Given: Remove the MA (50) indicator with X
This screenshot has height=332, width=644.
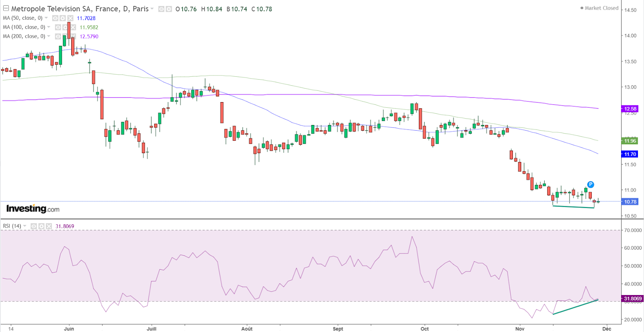Looking at the screenshot, I should 70,18.
